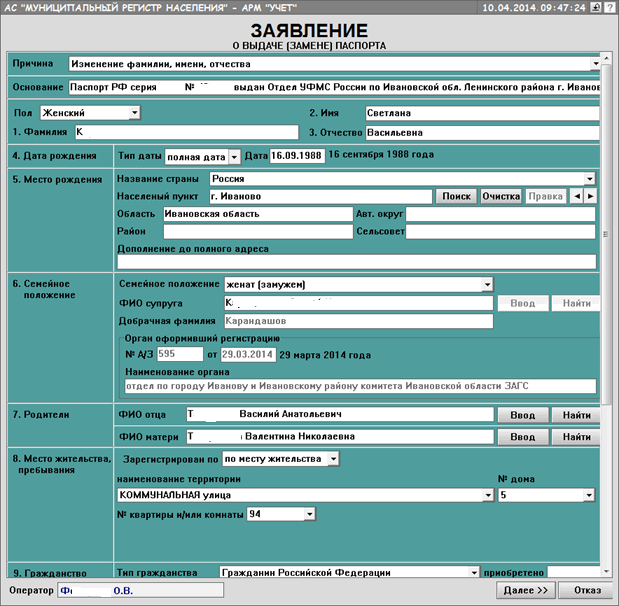Click the text 16 сентября 1988 года
The height and width of the screenshot is (606, 619).
pyautogui.click(x=381, y=154)
